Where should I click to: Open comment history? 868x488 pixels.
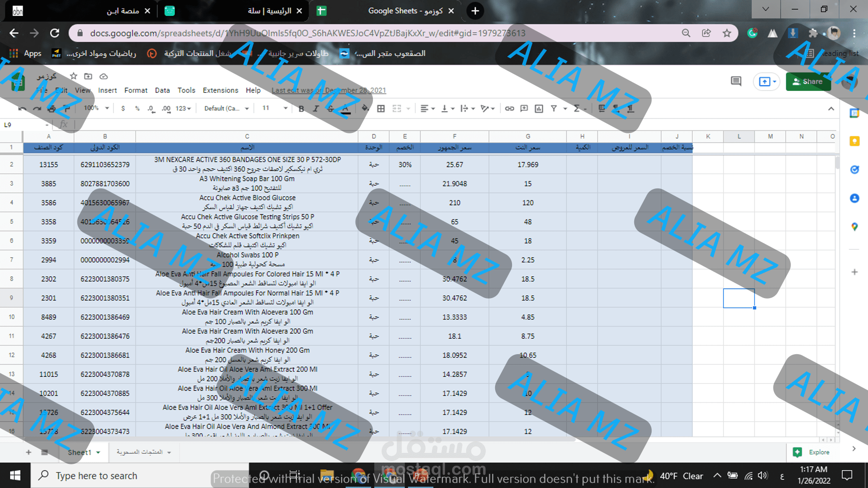coord(736,81)
